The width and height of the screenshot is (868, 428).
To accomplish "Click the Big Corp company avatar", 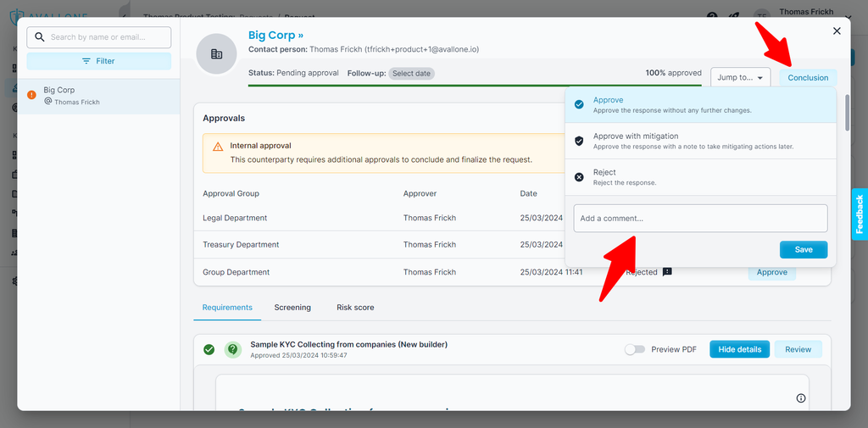I will click(x=216, y=53).
